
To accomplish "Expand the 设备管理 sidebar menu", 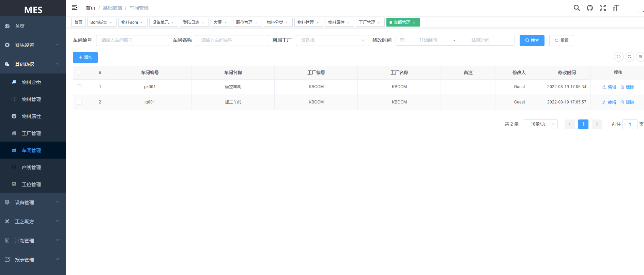I will pyautogui.click(x=33, y=203).
